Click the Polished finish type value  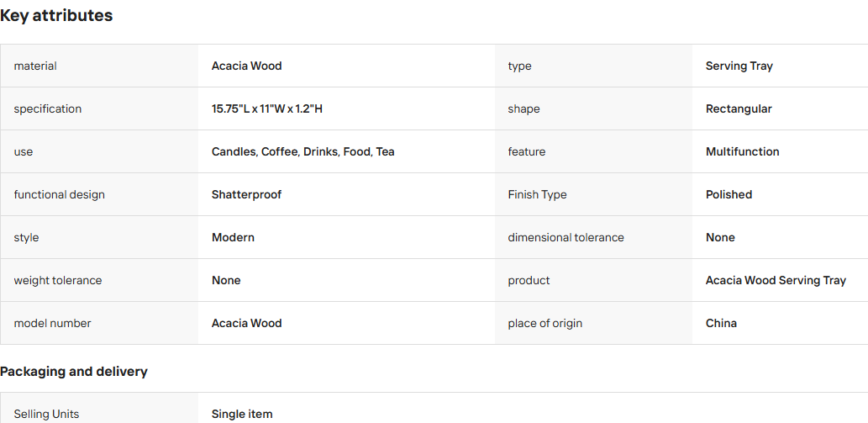pos(729,195)
